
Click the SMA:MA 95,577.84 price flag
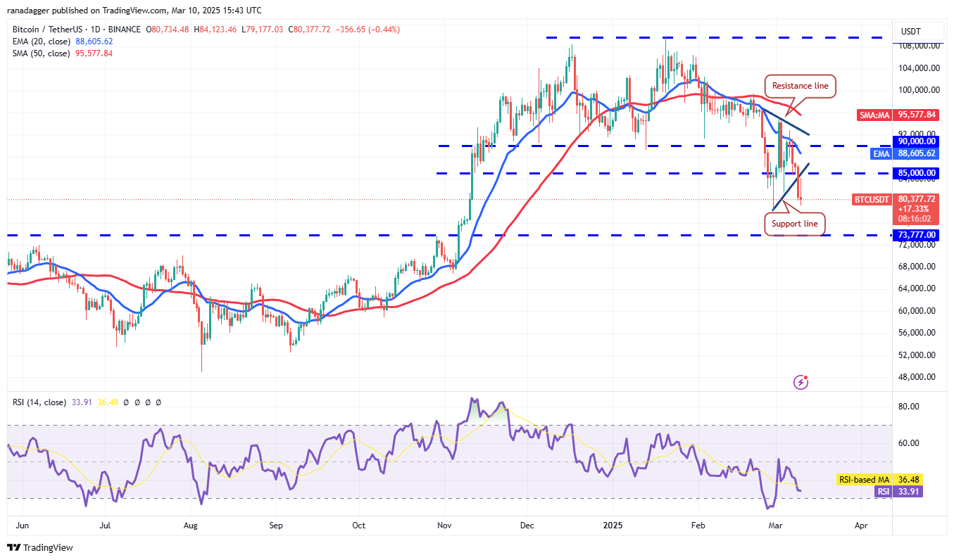click(898, 115)
